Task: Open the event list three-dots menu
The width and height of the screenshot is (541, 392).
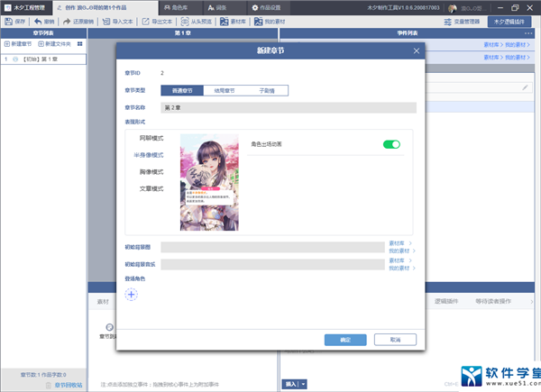Action: (x=528, y=33)
